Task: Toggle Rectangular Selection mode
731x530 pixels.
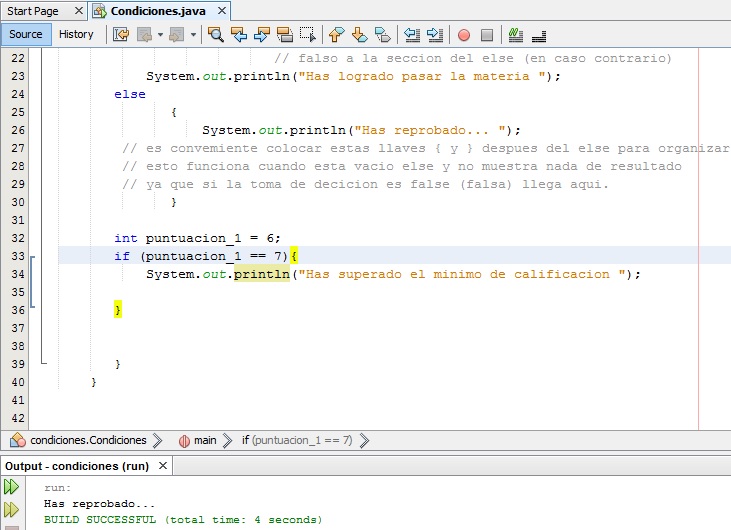Action: (x=308, y=34)
